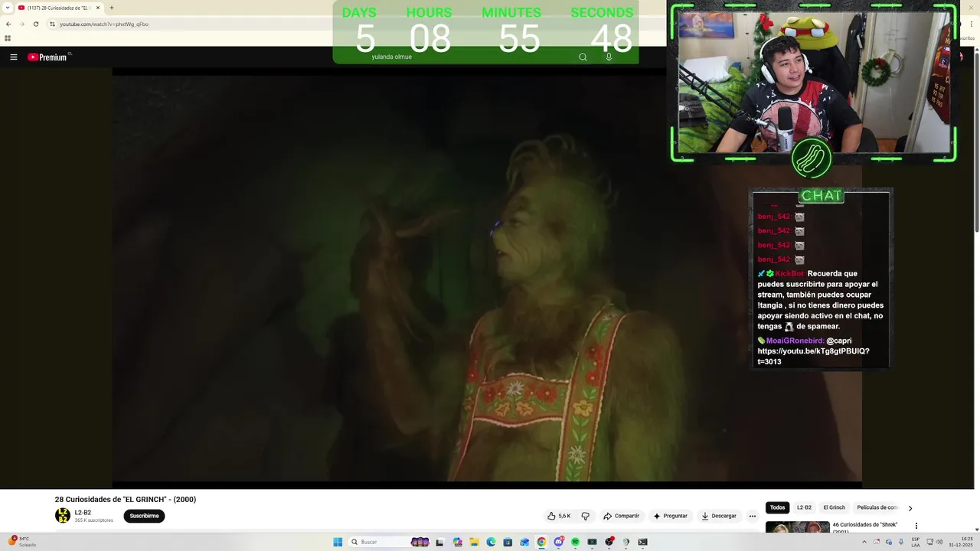Select the L2-B2 filter chip
This screenshot has width=980, height=551.
(x=804, y=507)
